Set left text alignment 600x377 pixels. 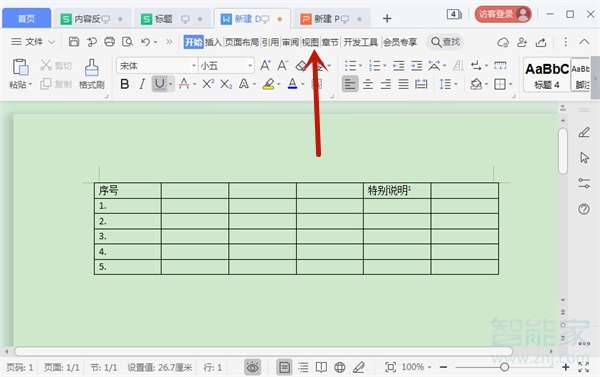pyautogui.click(x=350, y=84)
